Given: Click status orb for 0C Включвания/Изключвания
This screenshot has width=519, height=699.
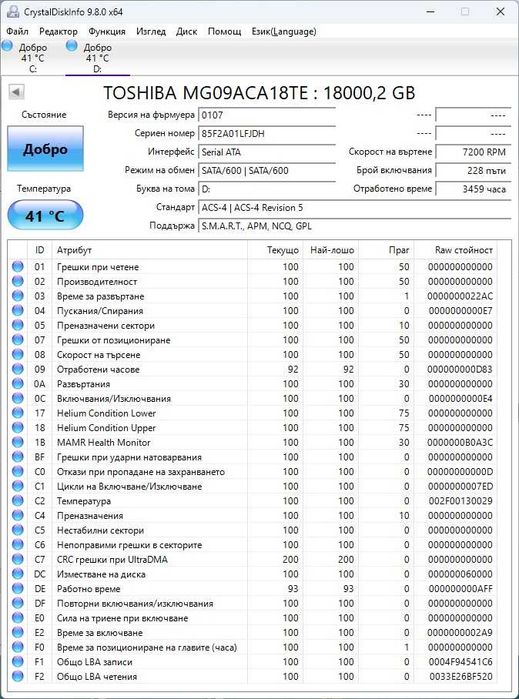Looking at the screenshot, I should point(17,399).
